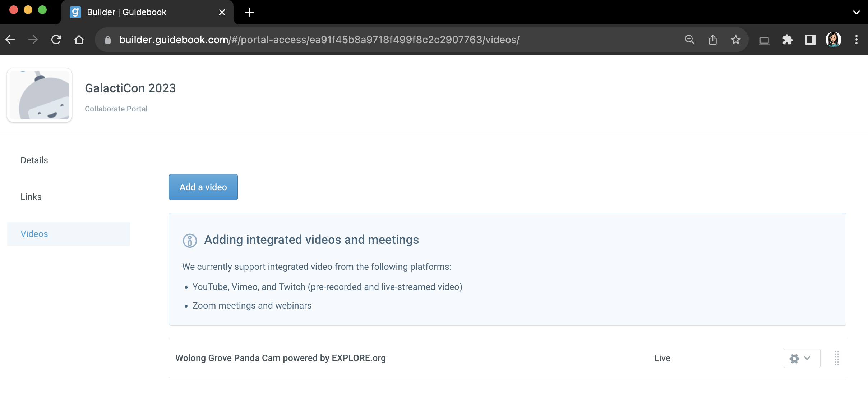The height and width of the screenshot is (410, 868).
Task: Open the extensions puzzle icon
Action: coord(787,40)
